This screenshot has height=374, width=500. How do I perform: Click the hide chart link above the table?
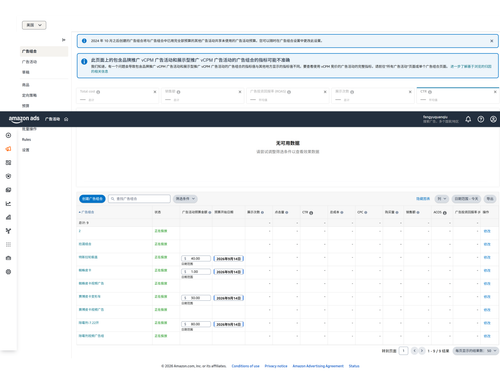click(423, 199)
